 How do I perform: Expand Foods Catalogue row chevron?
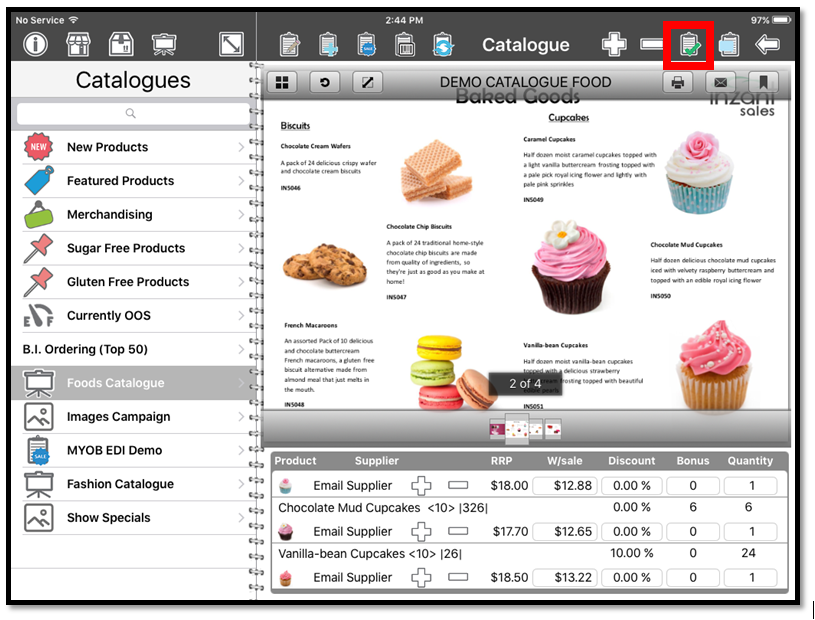click(x=241, y=383)
